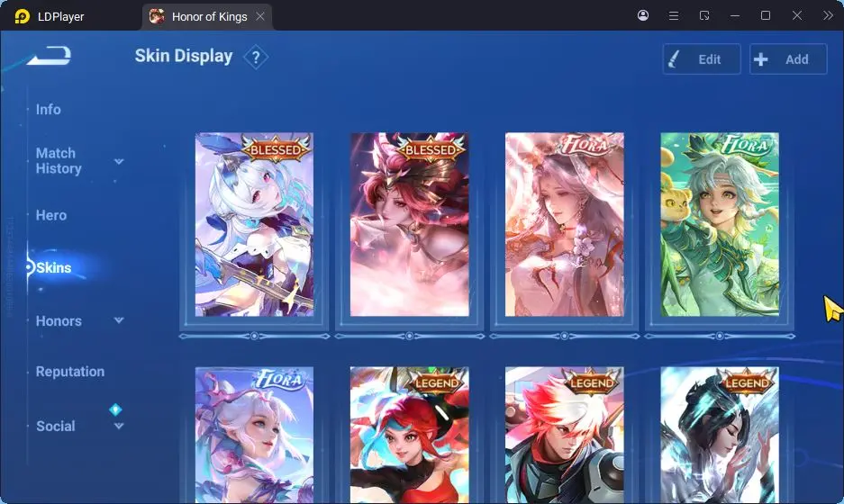This screenshot has height=504, width=844.
Task: Click the Honor of Kings tab
Action: [206, 17]
